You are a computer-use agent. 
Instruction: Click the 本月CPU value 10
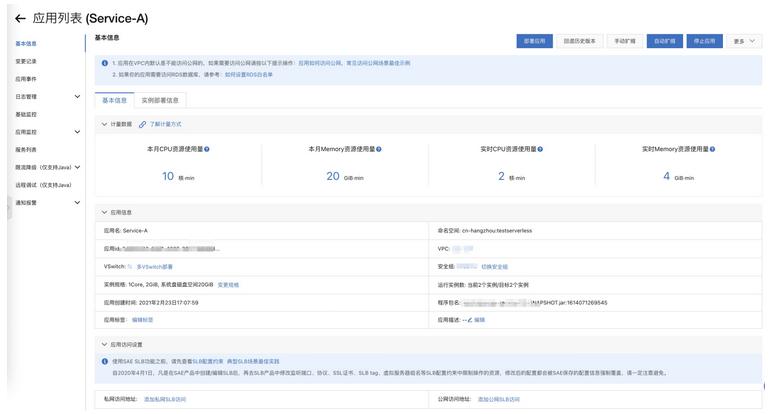168,176
